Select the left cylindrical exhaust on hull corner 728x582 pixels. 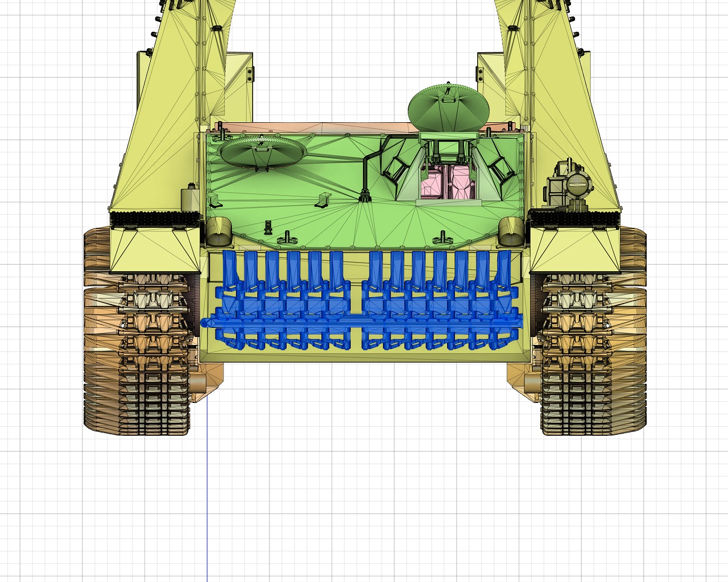[x=218, y=230]
